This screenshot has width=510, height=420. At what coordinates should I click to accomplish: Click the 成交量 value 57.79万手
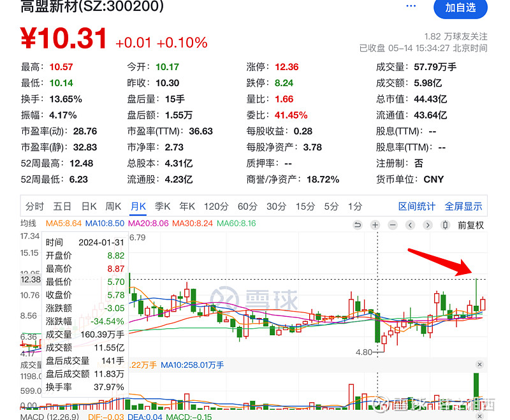[x=435, y=67]
